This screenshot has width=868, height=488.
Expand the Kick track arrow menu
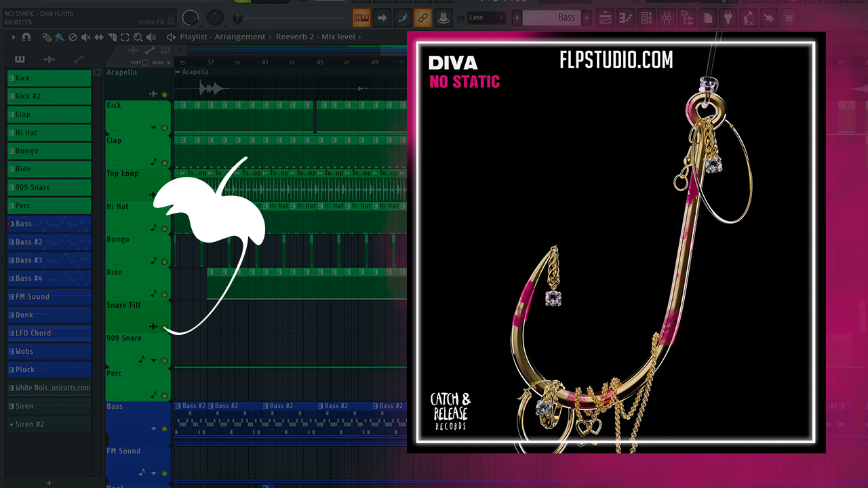(154, 127)
